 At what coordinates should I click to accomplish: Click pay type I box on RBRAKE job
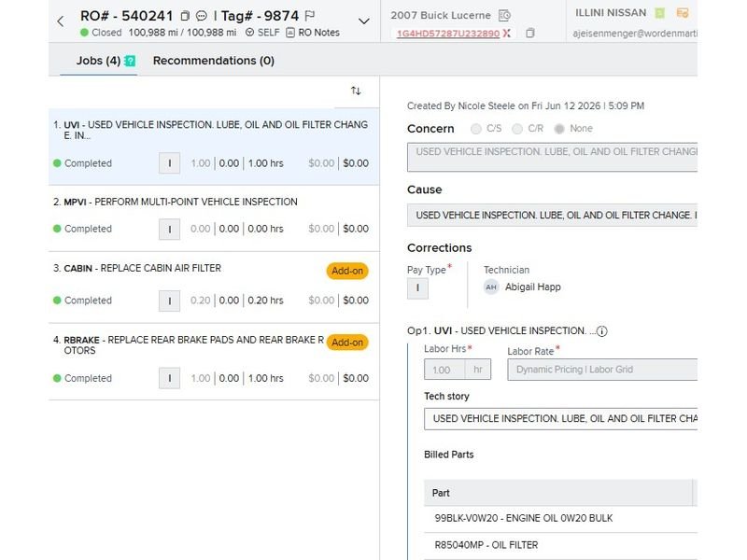[169, 379]
